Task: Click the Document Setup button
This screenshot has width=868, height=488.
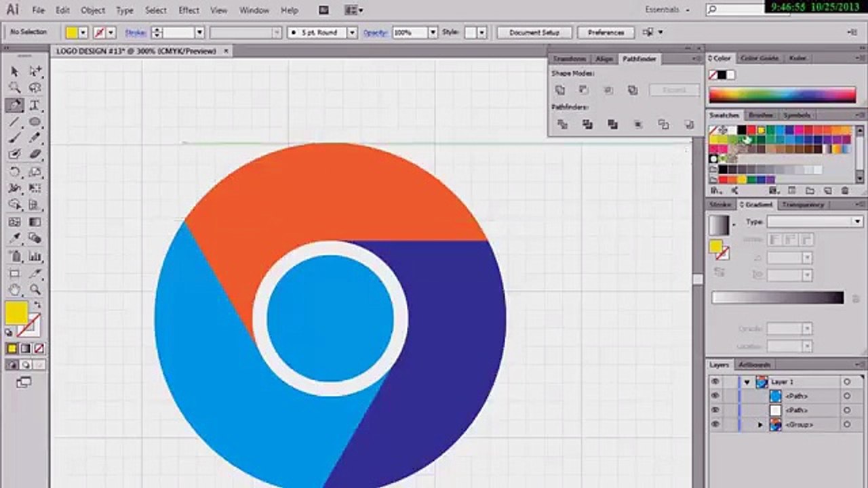Action: click(x=534, y=33)
